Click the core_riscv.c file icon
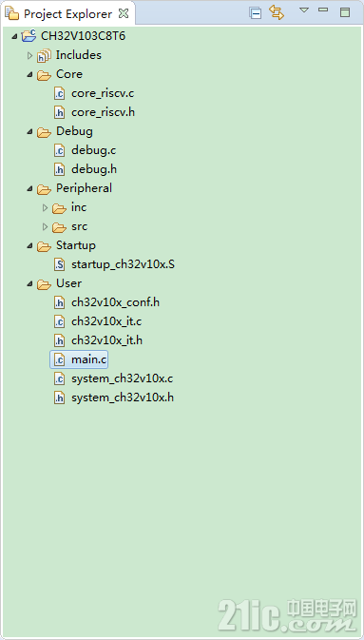The width and height of the screenshot is (364, 640). click(60, 93)
